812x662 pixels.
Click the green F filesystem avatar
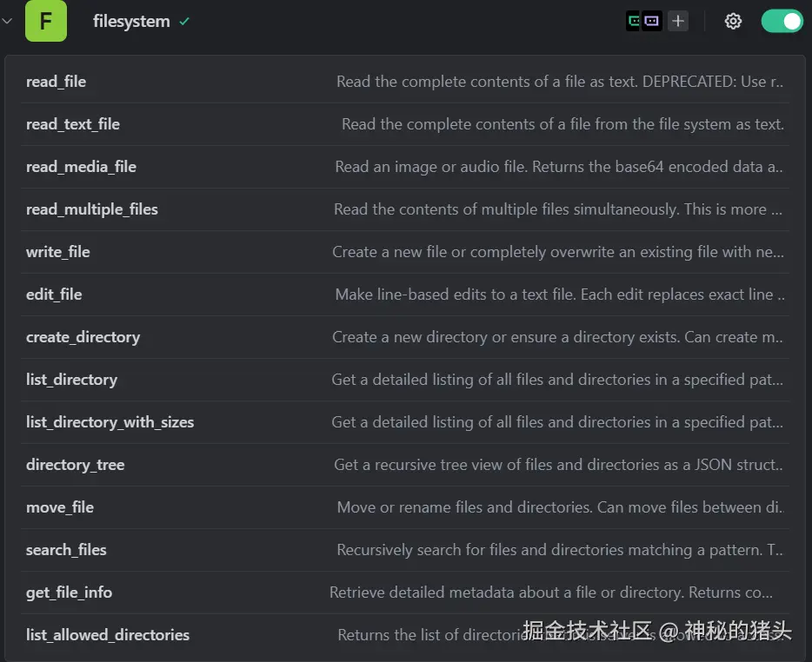(46, 21)
